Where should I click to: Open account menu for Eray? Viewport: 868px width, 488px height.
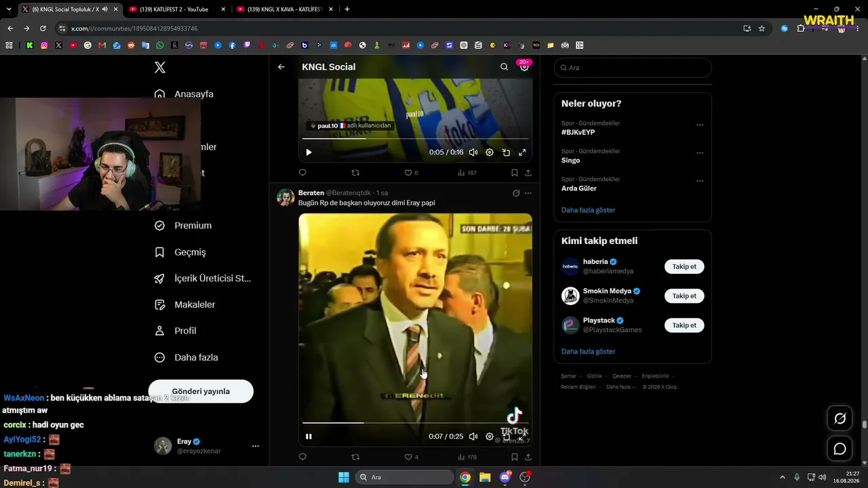point(208,446)
